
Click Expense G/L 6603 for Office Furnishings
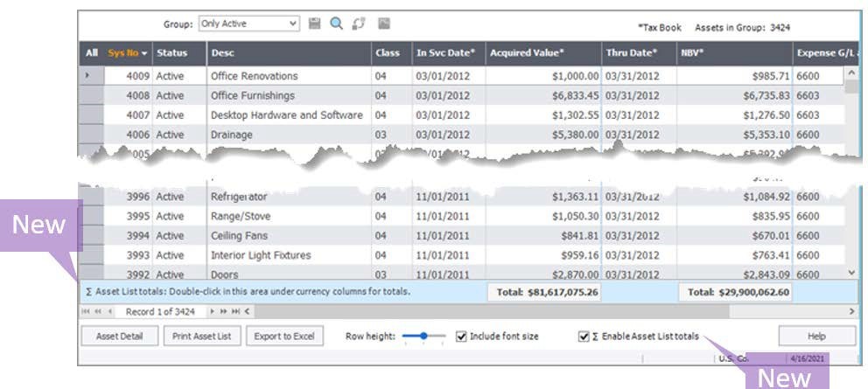click(x=819, y=95)
